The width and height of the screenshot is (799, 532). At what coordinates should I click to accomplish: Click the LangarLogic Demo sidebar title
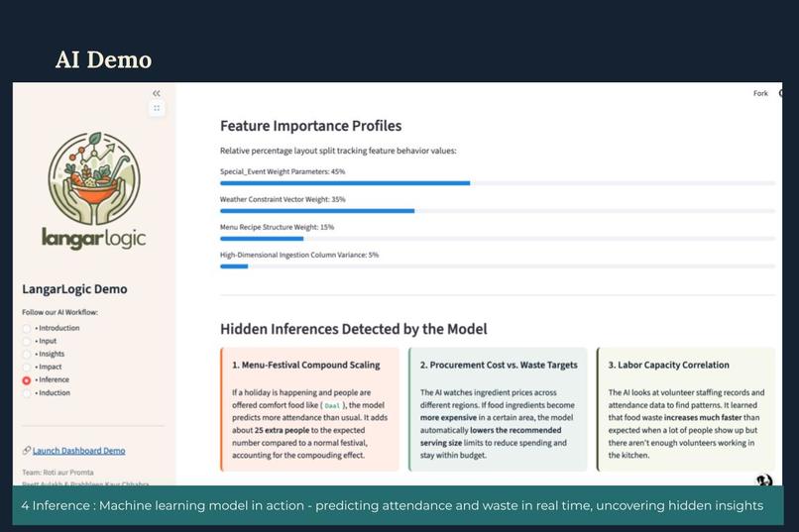point(74,289)
